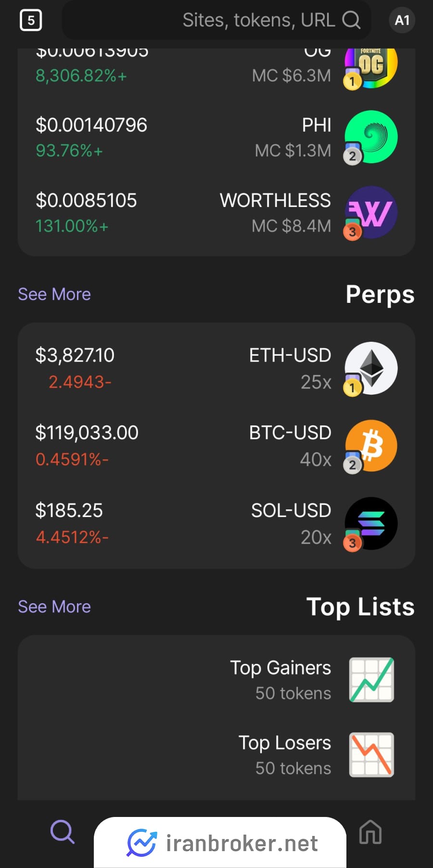Tap See More beside Top Lists

point(54,607)
